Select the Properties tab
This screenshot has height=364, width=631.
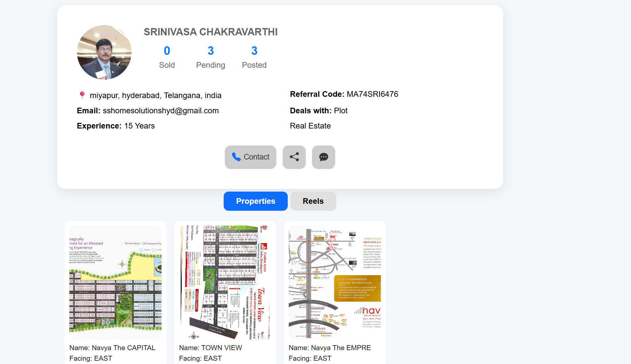(255, 201)
